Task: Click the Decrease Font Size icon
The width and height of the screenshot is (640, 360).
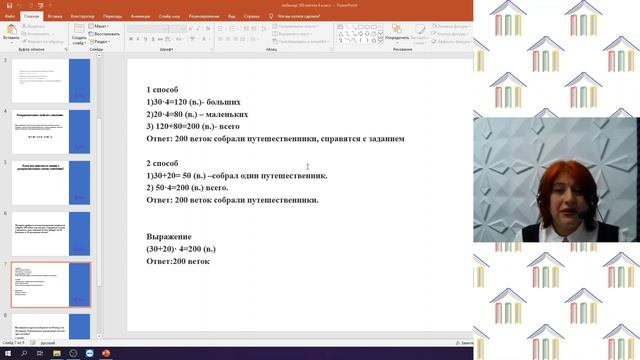Action: pos(198,29)
